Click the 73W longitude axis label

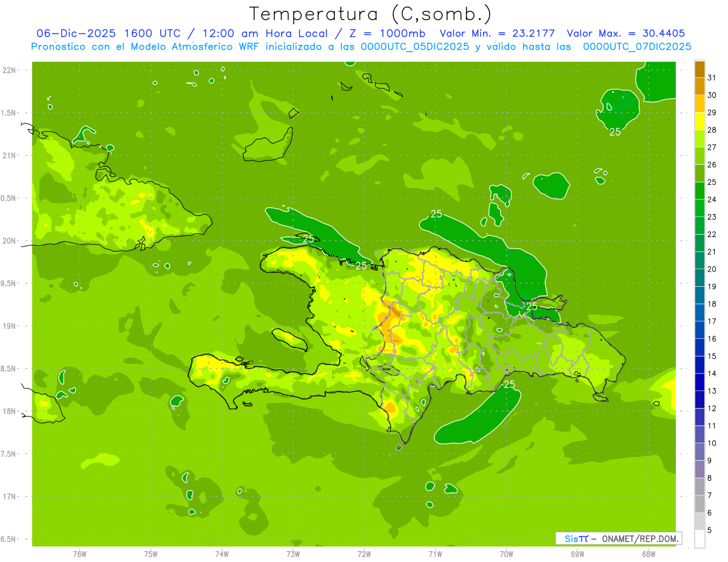pos(293,554)
